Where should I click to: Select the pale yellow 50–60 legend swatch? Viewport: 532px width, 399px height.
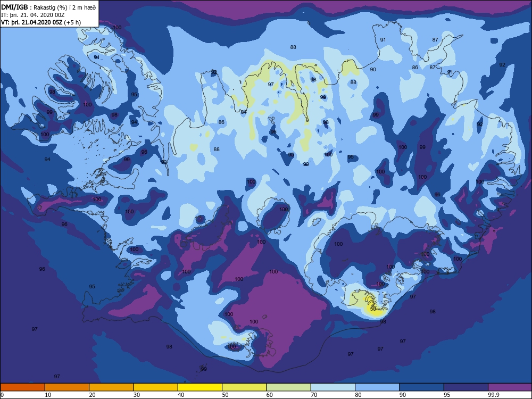click(244, 387)
